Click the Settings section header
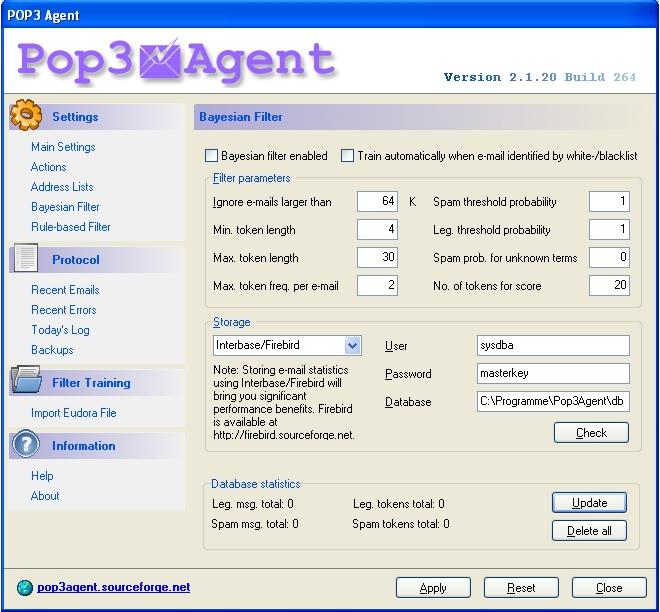This screenshot has width=660, height=612. (x=97, y=117)
